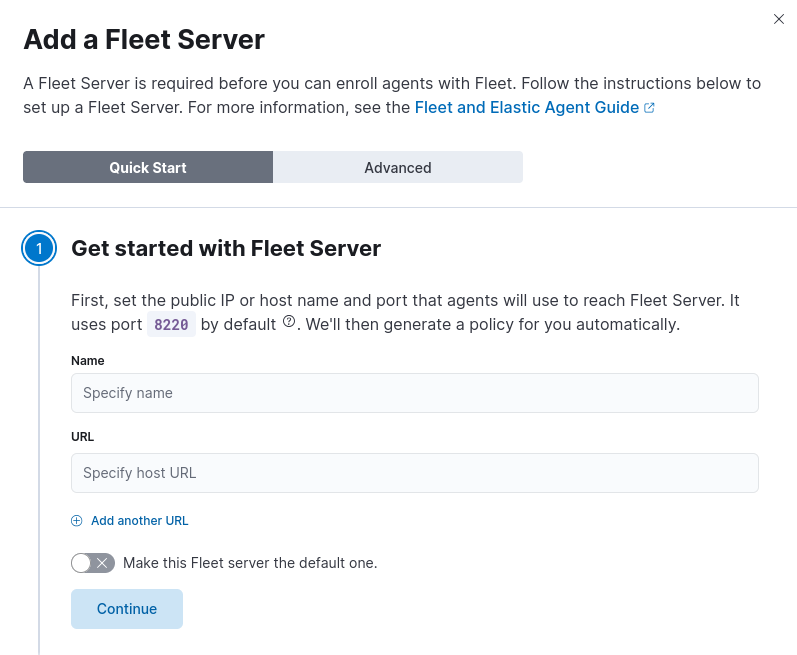Click the external link icon after the guide link
This screenshot has width=797, height=655.
point(649,108)
